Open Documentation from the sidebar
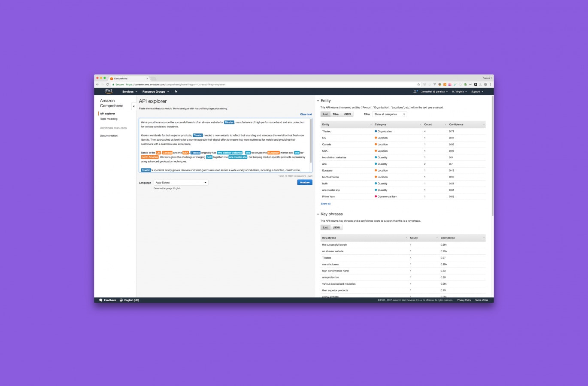Screen dimensions: 588x386 [x=109, y=136]
